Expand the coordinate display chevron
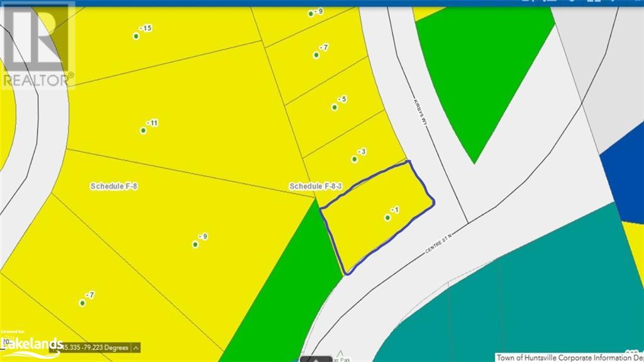The image size is (644, 362). coord(136,348)
